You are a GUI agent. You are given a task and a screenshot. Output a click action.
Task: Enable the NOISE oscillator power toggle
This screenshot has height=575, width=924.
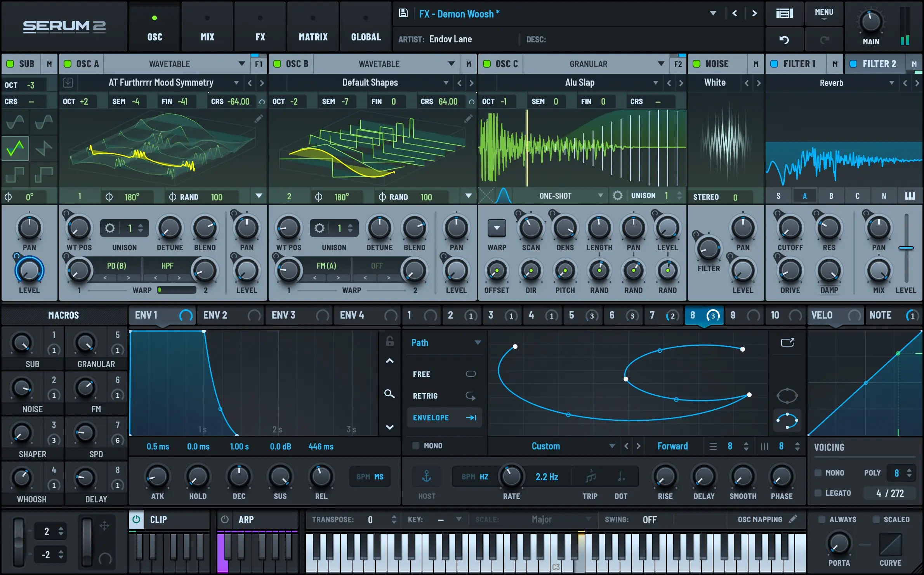pyautogui.click(x=697, y=63)
